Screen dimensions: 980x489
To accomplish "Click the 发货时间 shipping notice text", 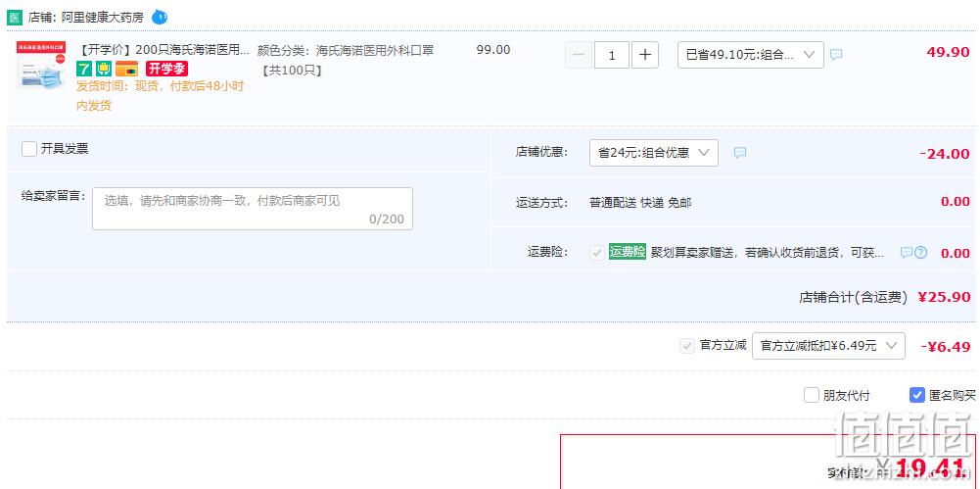I will click(x=160, y=96).
